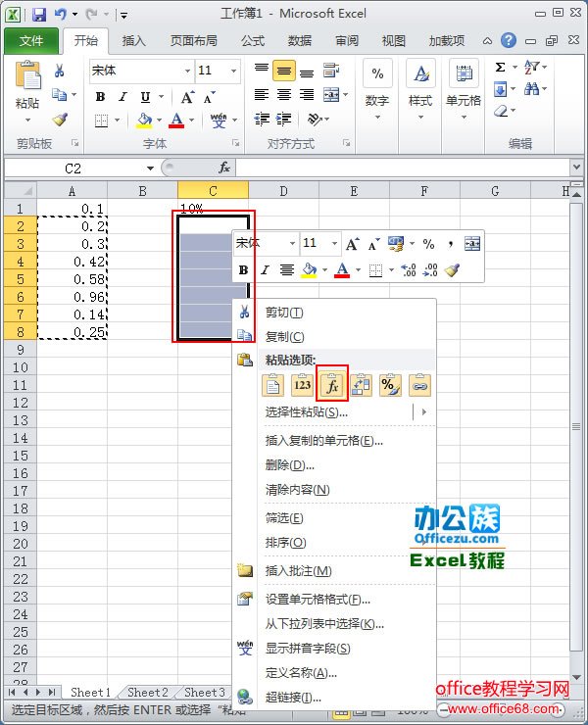The width and height of the screenshot is (588, 725).
Task: Select Cut (剪切) in context menu
Action: (334, 313)
